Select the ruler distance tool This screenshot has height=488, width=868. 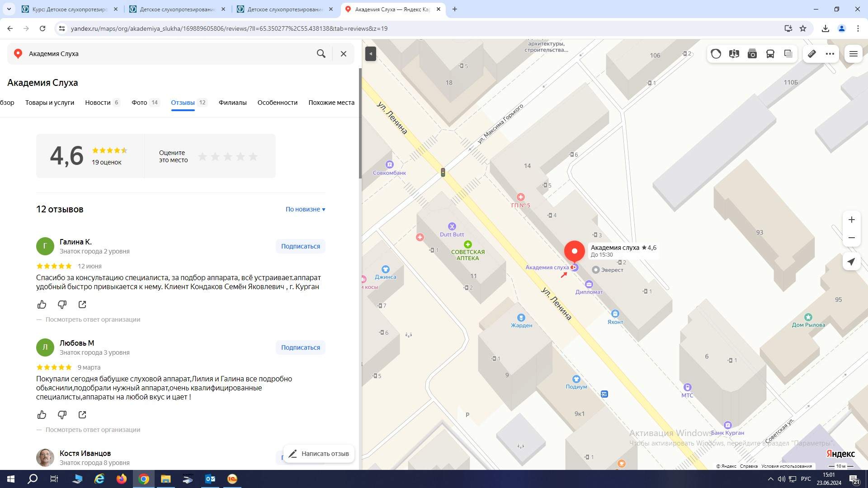pyautogui.click(x=812, y=54)
